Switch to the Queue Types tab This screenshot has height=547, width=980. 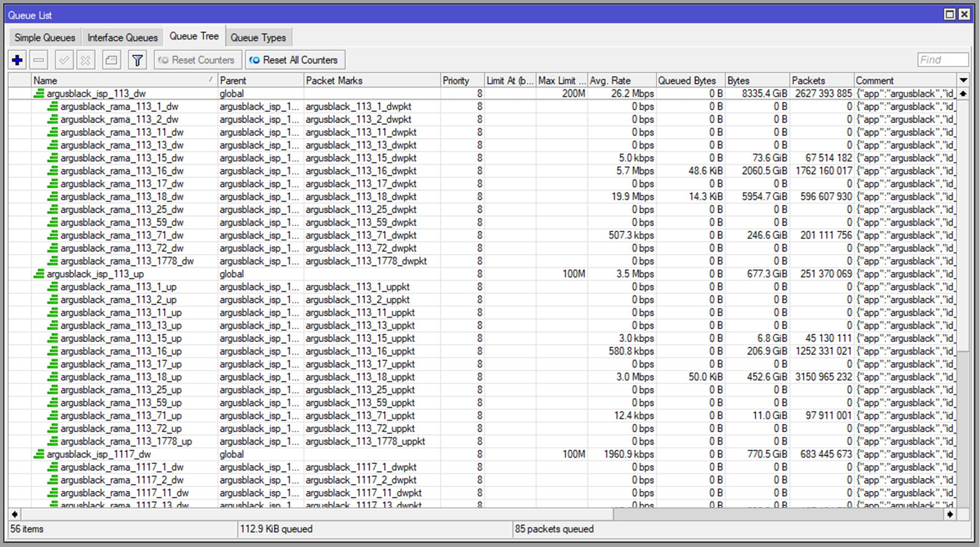(x=258, y=38)
